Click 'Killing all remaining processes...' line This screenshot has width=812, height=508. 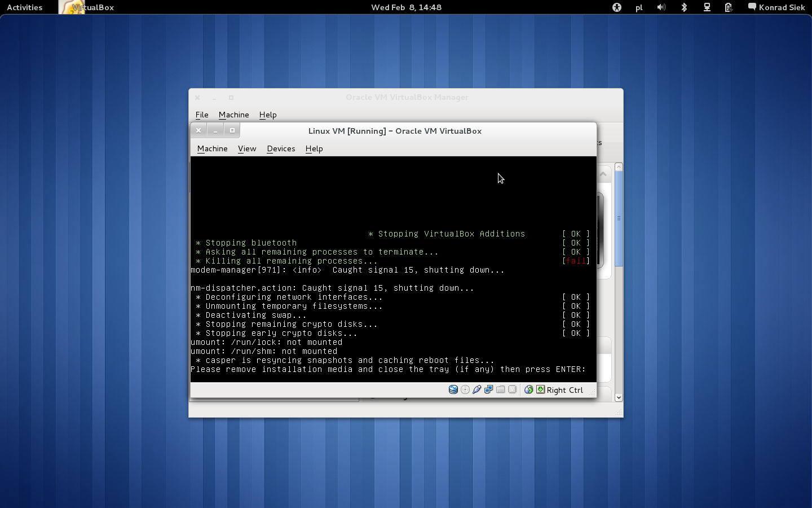coord(286,261)
